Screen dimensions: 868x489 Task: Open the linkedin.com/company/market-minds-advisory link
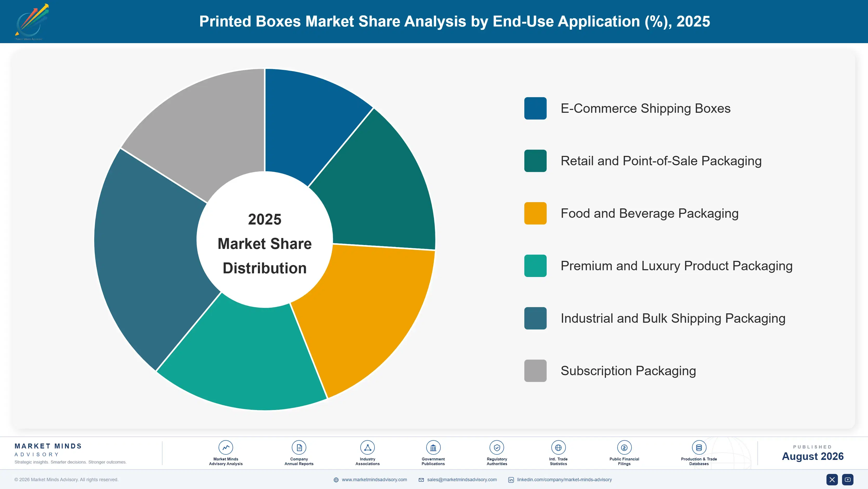(x=564, y=480)
